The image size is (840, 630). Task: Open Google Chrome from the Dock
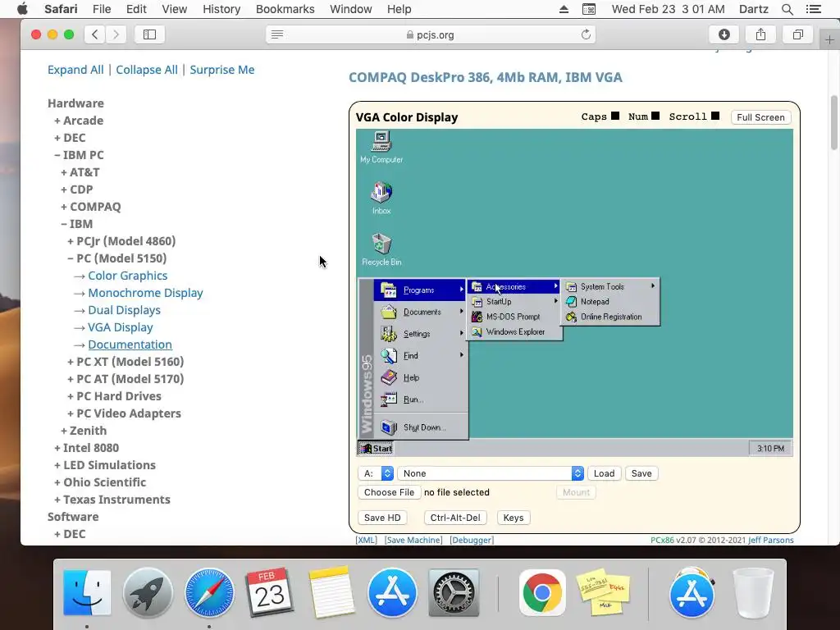pyautogui.click(x=542, y=592)
